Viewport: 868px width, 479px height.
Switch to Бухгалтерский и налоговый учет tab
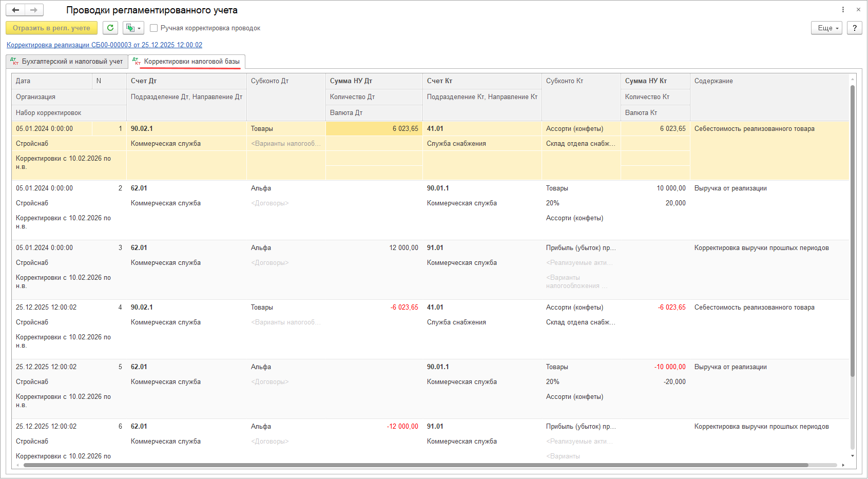coord(67,62)
